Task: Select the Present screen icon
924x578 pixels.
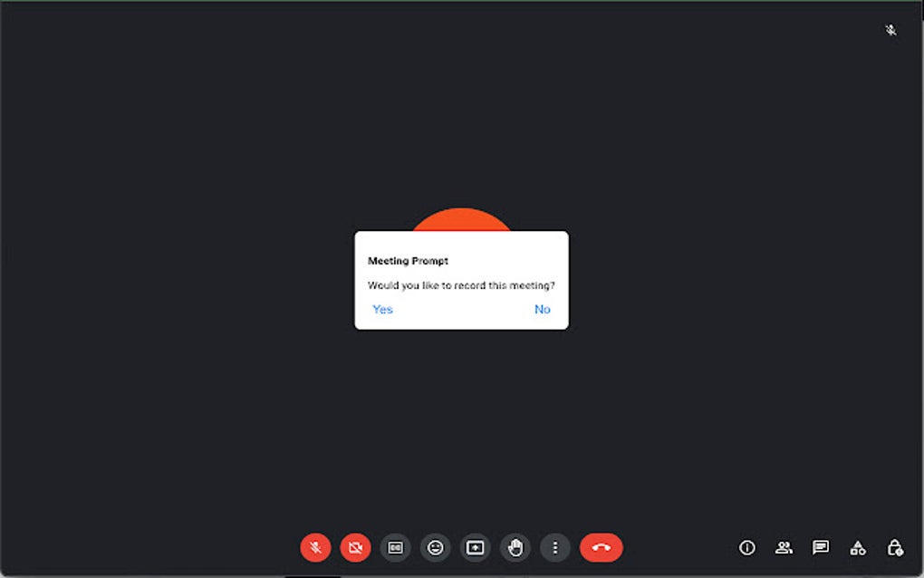Action: point(475,547)
